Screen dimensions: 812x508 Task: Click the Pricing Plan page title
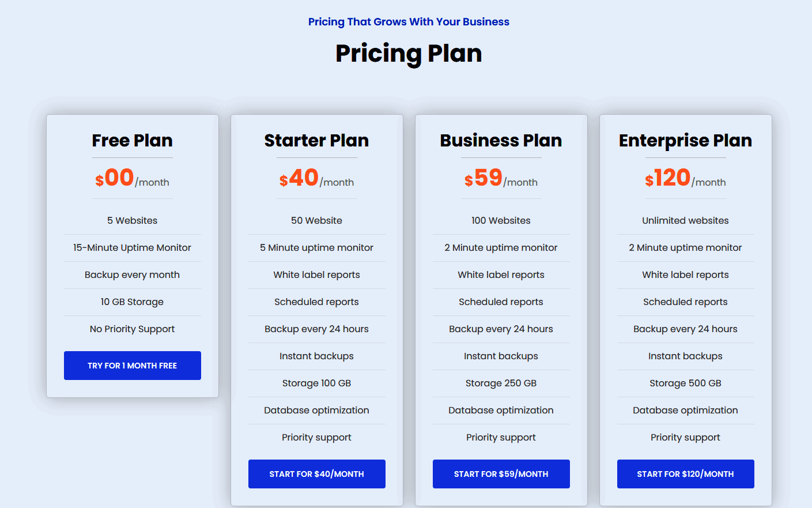[409, 54]
